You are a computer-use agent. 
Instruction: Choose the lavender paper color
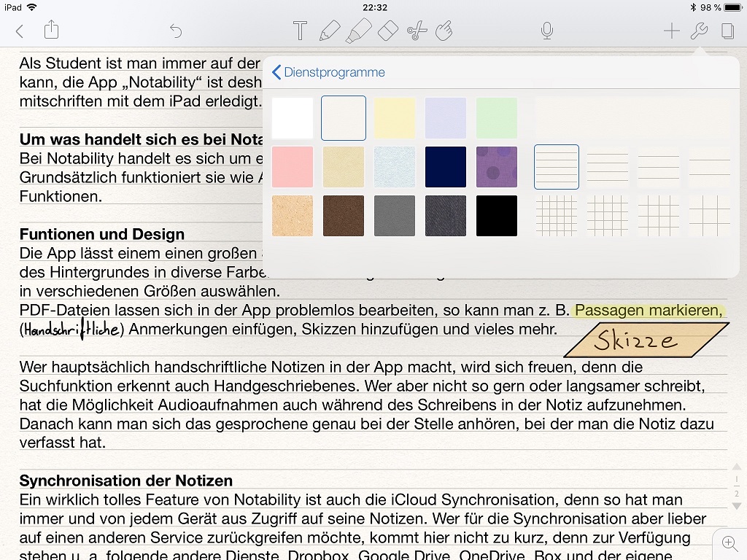click(x=446, y=118)
